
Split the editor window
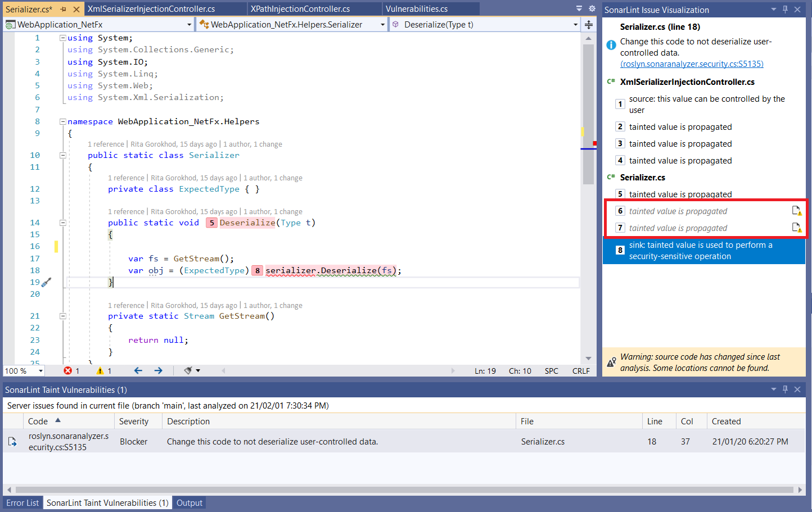589,24
